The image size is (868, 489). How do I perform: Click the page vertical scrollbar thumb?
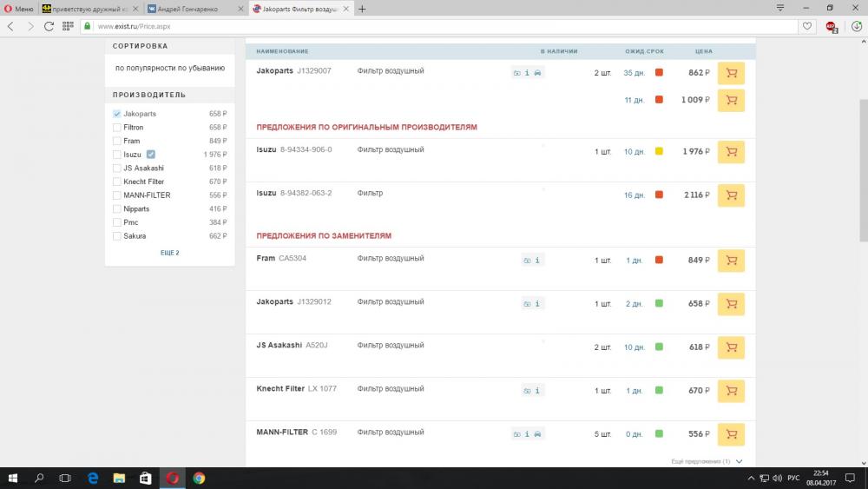pyautogui.click(x=863, y=170)
